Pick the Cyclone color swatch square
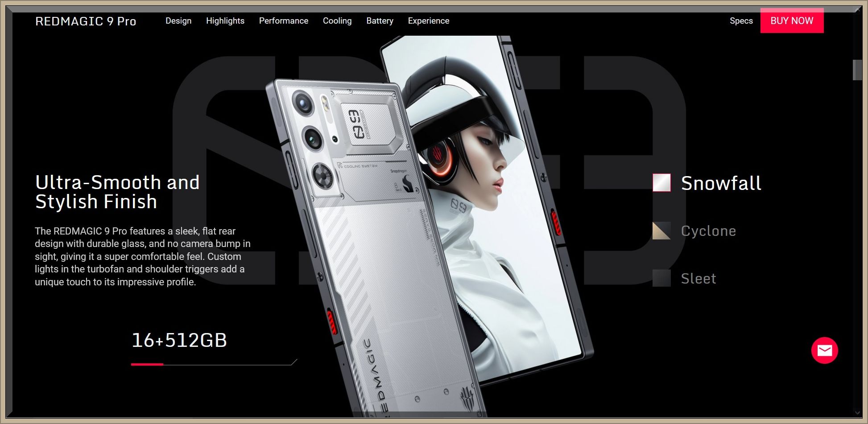 (661, 231)
